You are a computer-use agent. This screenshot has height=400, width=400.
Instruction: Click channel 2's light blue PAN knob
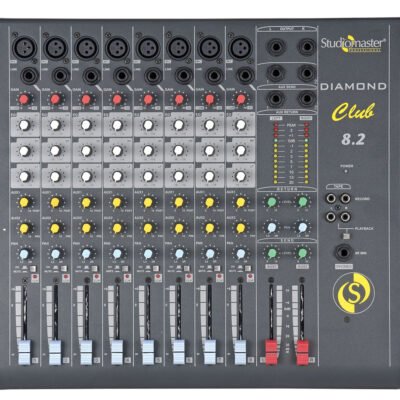tap(55, 254)
